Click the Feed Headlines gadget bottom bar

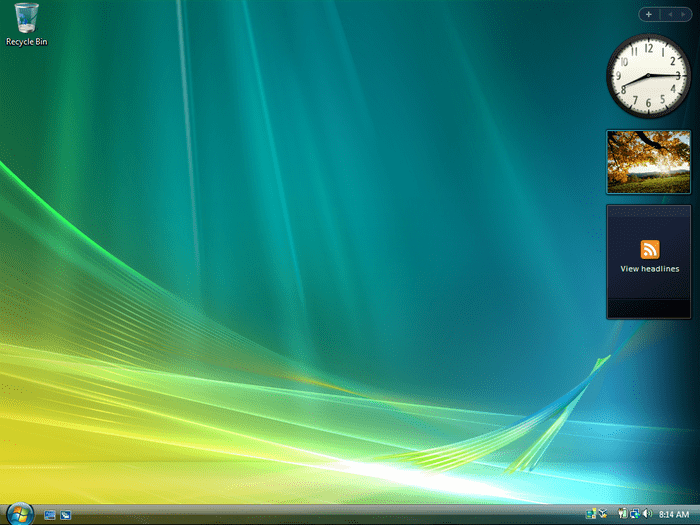(649, 308)
